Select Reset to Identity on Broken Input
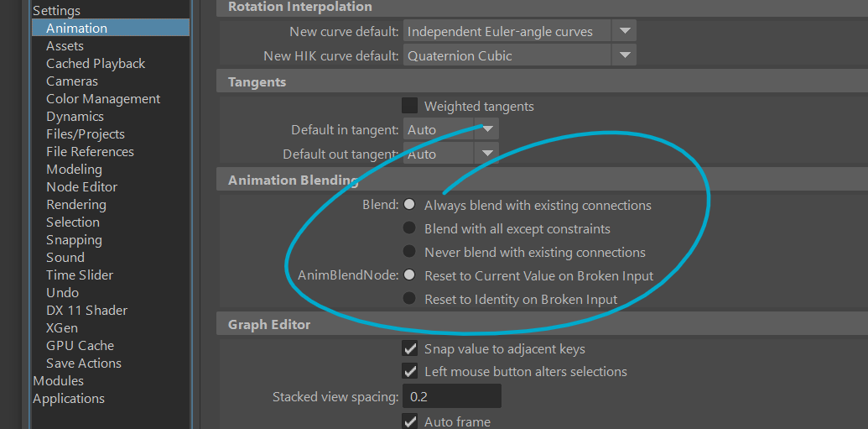 pyautogui.click(x=409, y=299)
